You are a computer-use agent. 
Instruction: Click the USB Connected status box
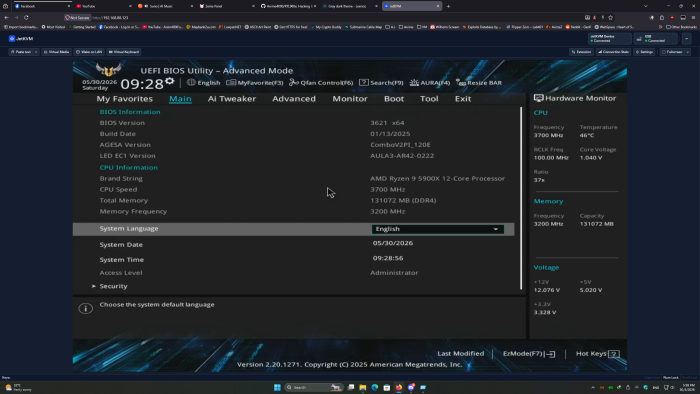click(x=656, y=39)
